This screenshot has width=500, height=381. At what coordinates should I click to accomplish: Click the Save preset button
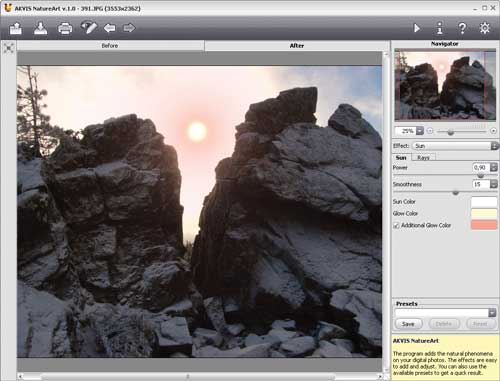pyautogui.click(x=408, y=324)
